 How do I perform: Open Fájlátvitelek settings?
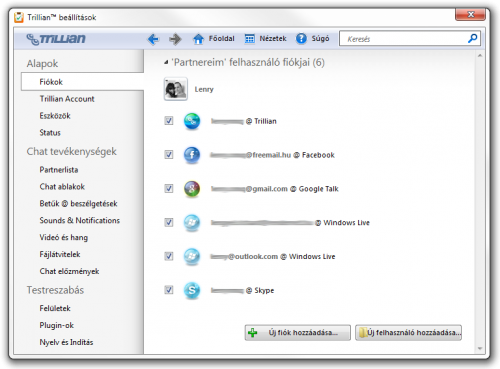pos(60,254)
